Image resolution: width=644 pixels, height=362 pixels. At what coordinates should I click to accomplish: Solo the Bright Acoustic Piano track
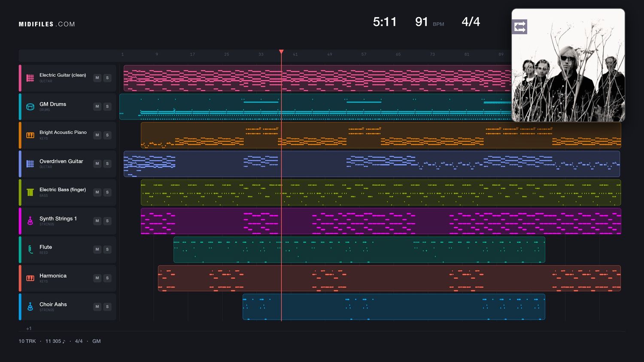coord(107,135)
